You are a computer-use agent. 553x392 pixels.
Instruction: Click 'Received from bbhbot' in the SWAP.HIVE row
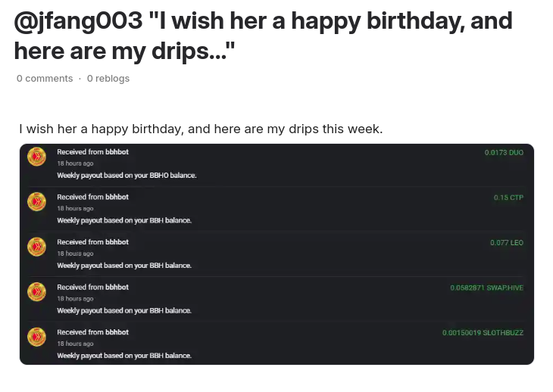pos(92,287)
